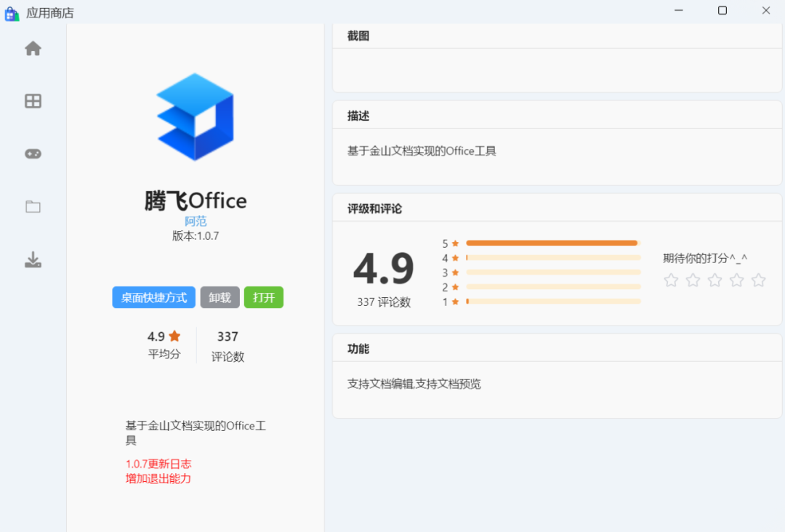The image size is (785, 532).
Task: Open the folder section in the sidebar
Action: pyautogui.click(x=33, y=206)
